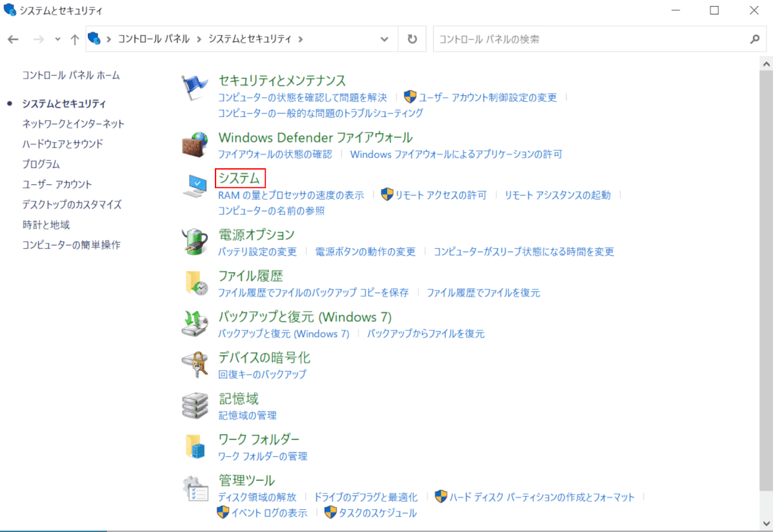Click ワーク フォルダーの管理 link

(x=263, y=456)
